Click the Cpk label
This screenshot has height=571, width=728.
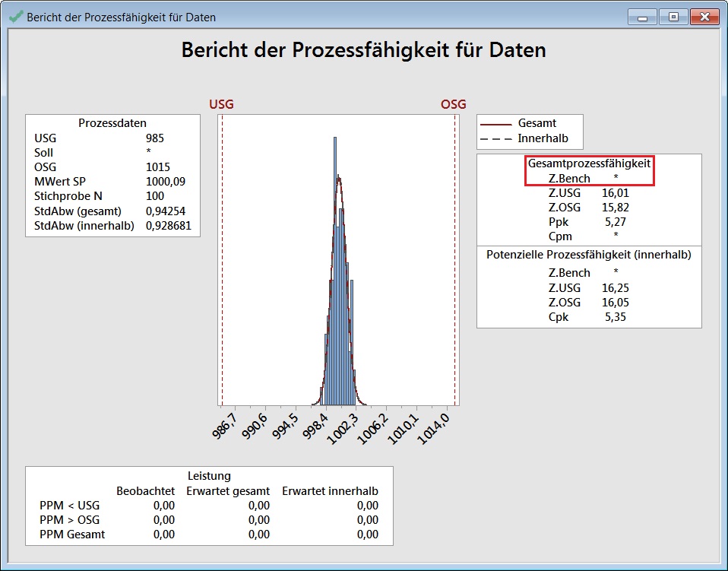(558, 317)
